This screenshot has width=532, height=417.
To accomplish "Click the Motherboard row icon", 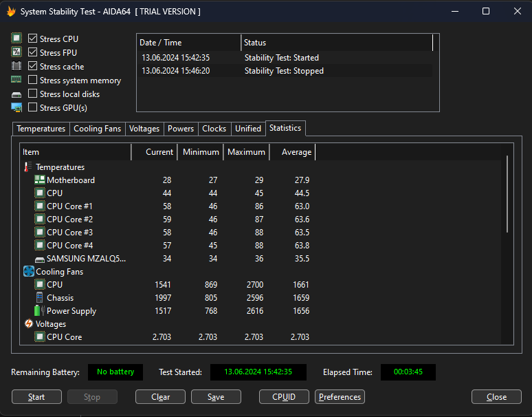I will (40, 180).
